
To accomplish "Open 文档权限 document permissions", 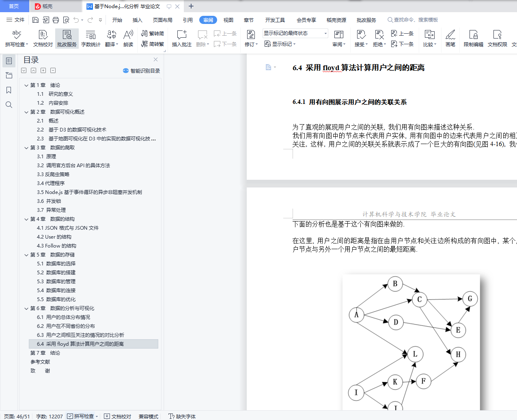I will pos(497,39).
